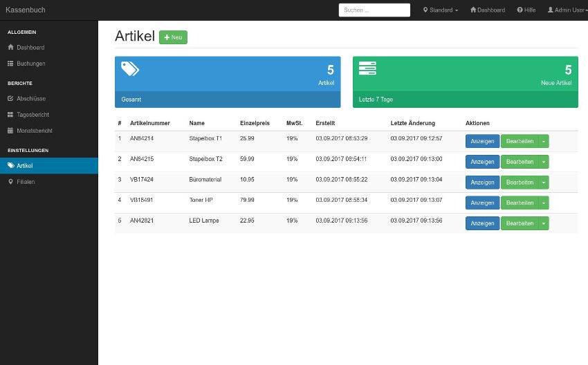Click the Abschlüsse edit icon in the sidebar
Viewport: 588px width, 365px height.
tap(10, 99)
